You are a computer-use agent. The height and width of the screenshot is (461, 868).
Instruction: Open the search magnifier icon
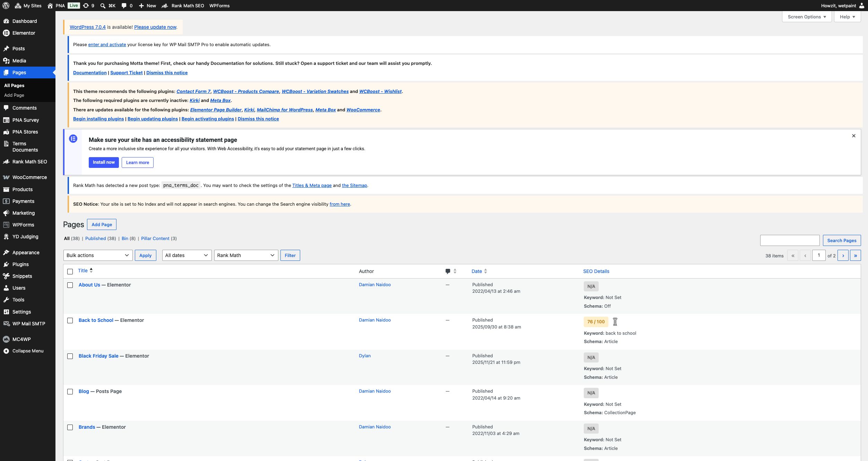[103, 6]
